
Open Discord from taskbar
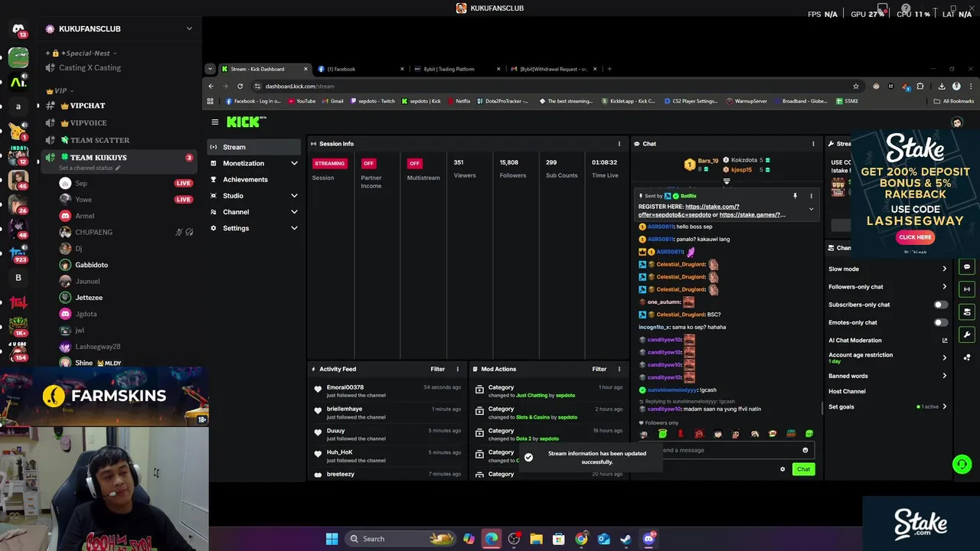click(x=648, y=539)
